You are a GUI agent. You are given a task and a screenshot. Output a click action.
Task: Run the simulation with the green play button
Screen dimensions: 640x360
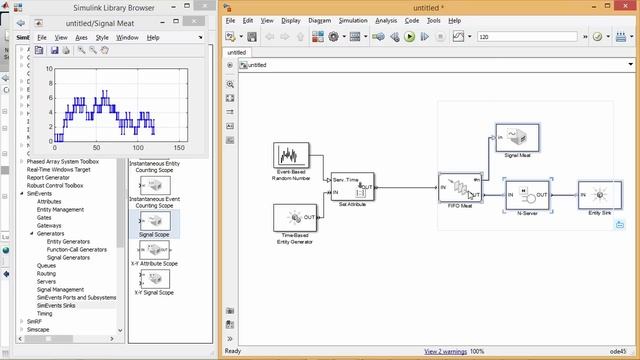(x=409, y=37)
